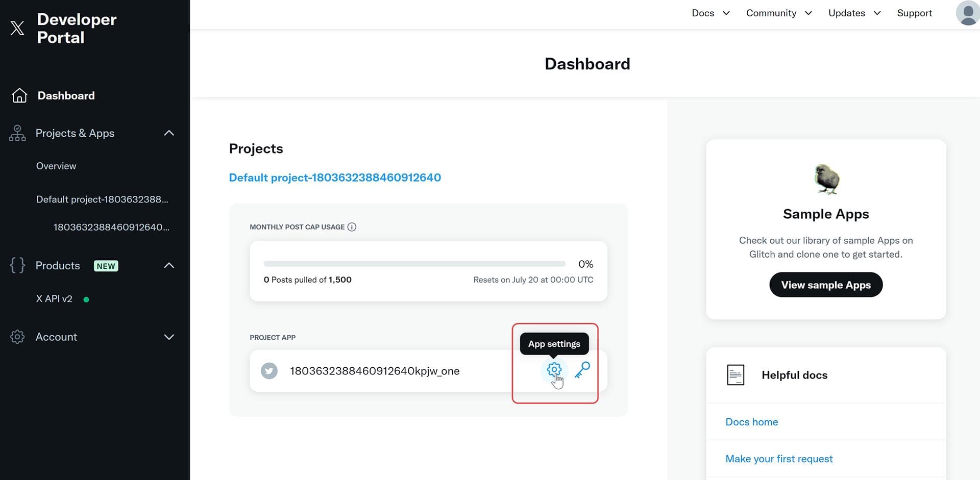This screenshot has width=980, height=480.
Task: Expand the Account section chevron
Action: (169, 337)
